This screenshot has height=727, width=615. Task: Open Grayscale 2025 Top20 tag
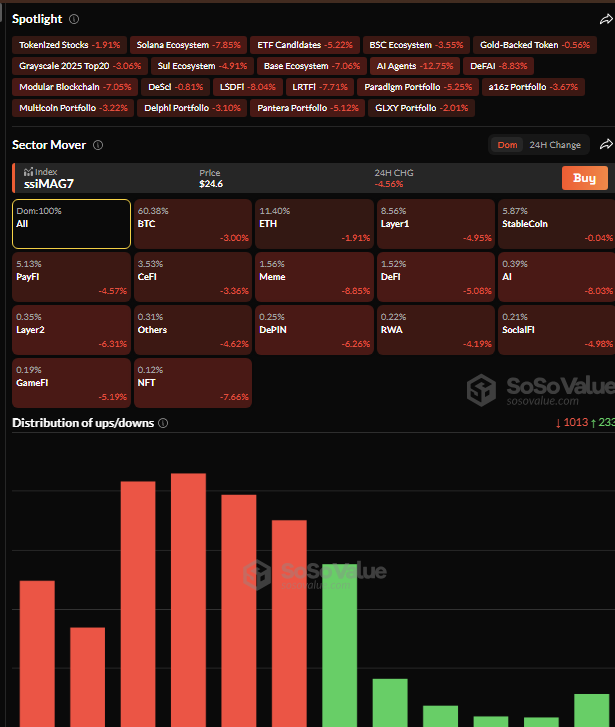tap(80, 66)
